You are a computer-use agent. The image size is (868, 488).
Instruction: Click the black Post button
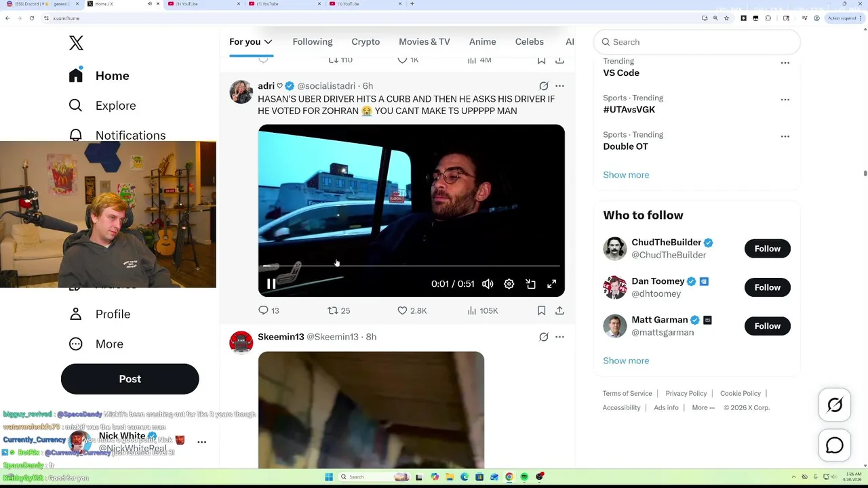pyautogui.click(x=130, y=379)
